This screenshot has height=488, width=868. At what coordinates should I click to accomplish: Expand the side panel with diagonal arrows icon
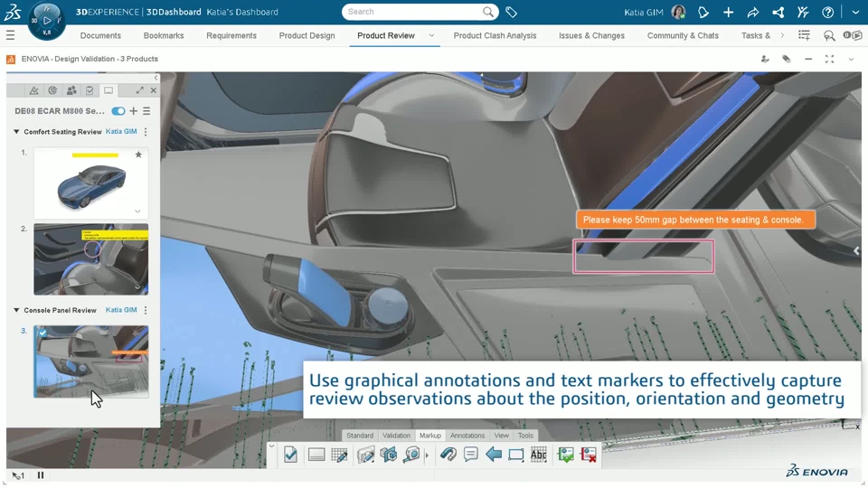(139, 90)
